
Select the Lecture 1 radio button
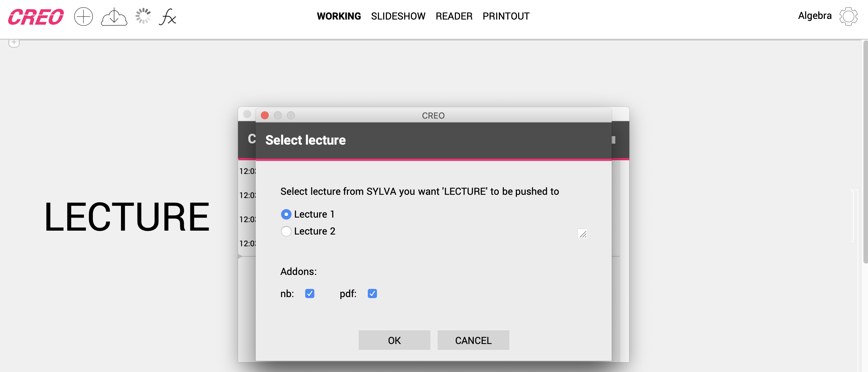coord(286,214)
